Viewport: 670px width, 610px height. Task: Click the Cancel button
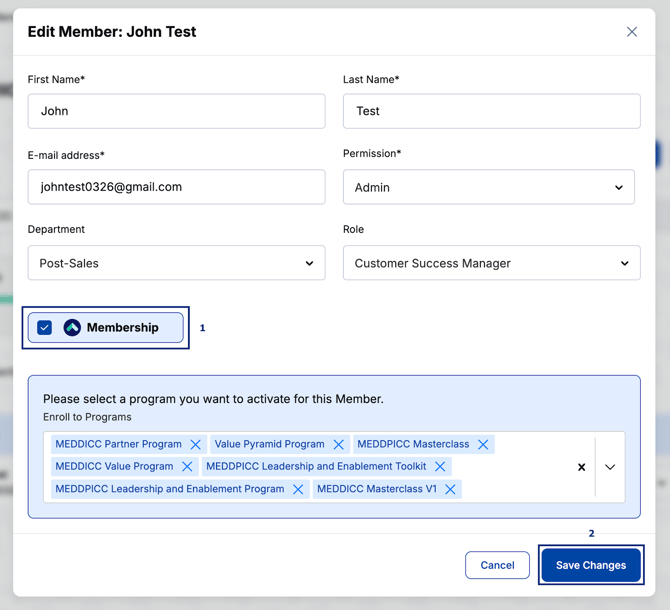tap(497, 565)
